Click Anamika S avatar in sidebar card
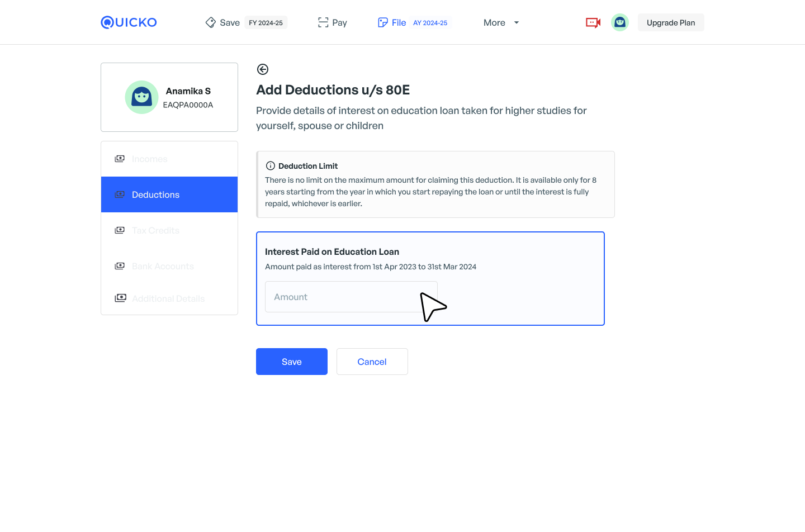 click(141, 97)
